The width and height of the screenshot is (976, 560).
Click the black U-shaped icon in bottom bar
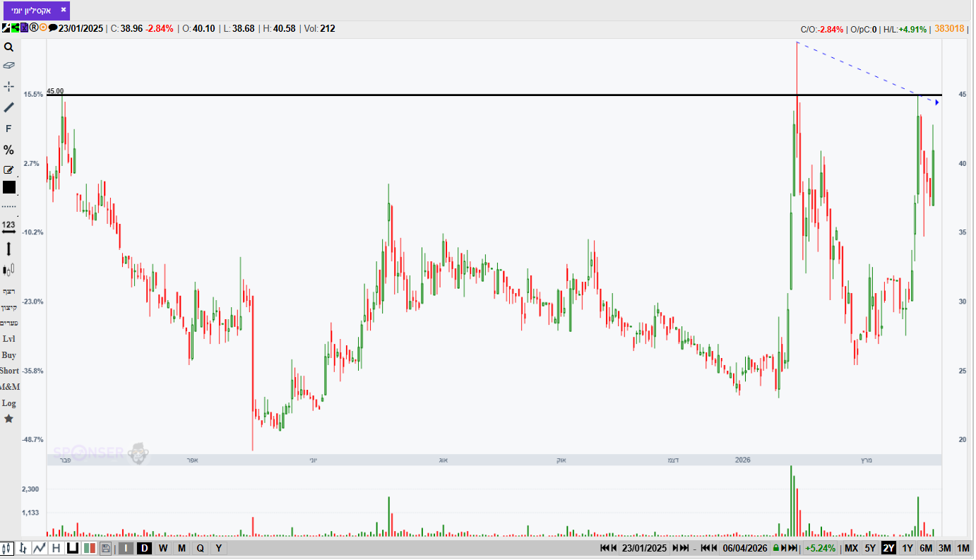pyautogui.click(x=72, y=548)
